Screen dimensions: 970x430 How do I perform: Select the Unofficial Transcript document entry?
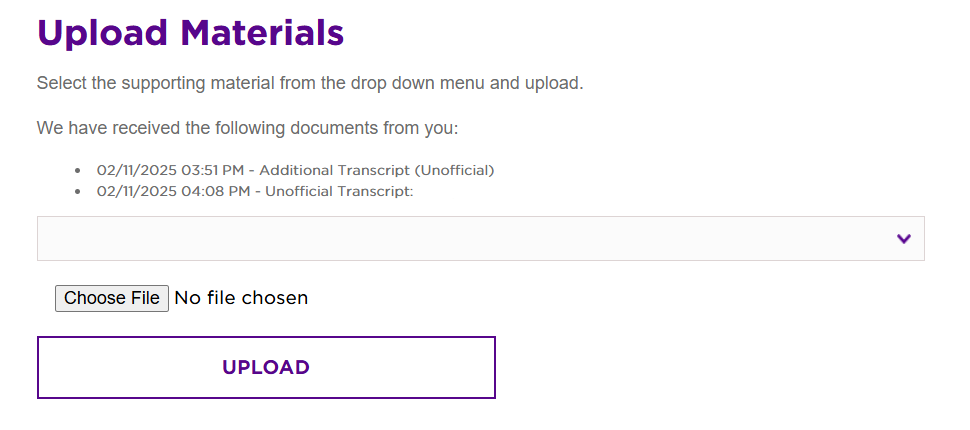[339, 191]
